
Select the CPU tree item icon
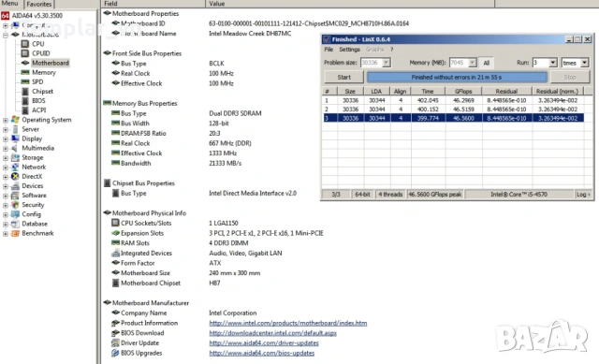[x=25, y=44]
